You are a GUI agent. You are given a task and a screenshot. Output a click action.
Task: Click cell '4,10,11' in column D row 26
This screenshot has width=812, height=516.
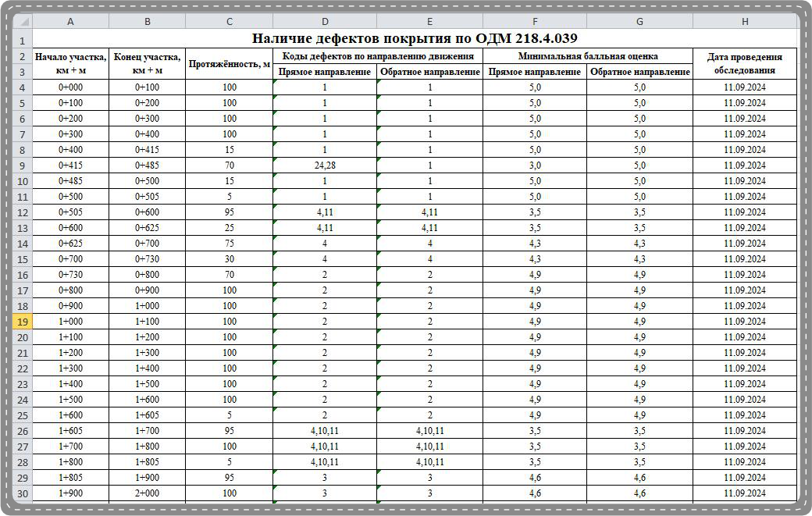click(325, 431)
